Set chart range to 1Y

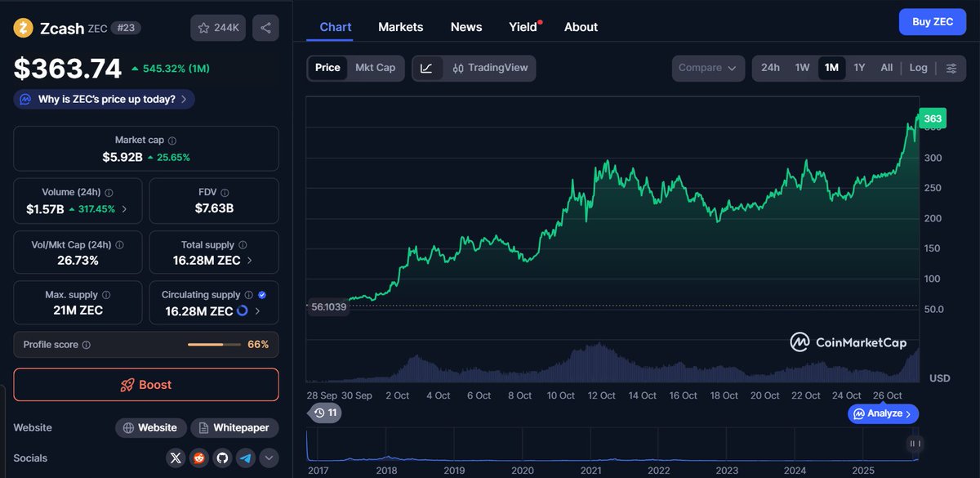859,68
